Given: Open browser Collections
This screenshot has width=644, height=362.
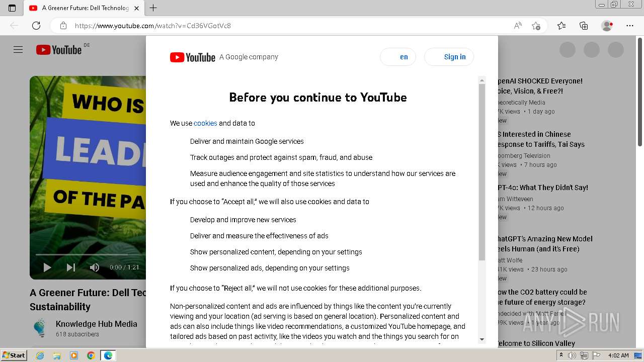Looking at the screenshot, I should [584, 26].
